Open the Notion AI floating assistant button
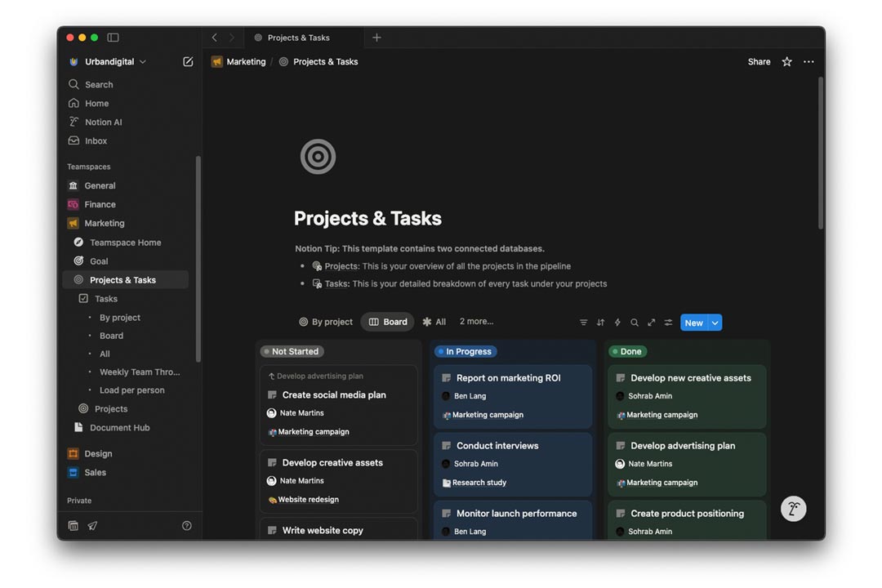882x588 pixels. point(793,509)
